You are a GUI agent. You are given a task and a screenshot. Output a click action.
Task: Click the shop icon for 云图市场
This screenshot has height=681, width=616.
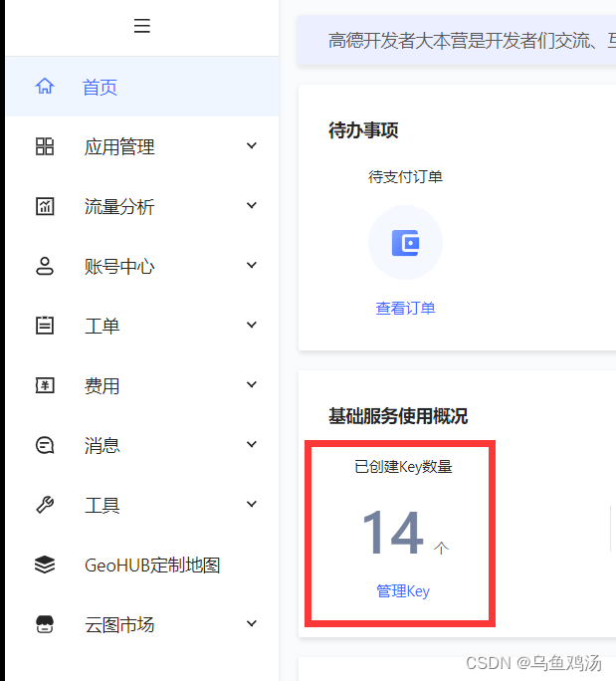click(x=45, y=624)
